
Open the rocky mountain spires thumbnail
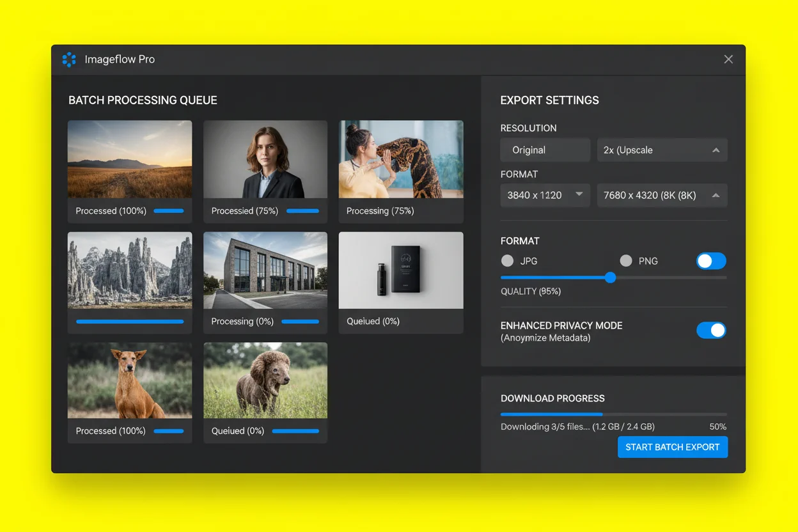click(x=130, y=270)
